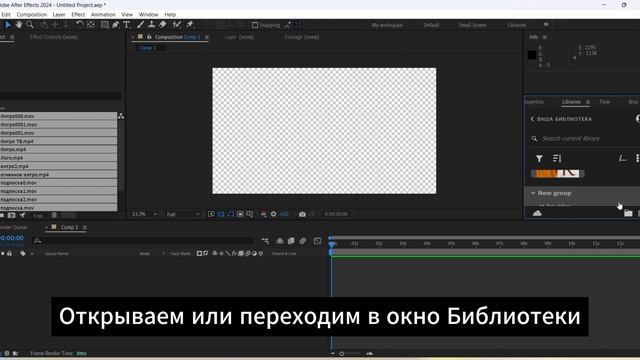
Task: Click the region of interest icon in viewer
Action: pos(240,214)
